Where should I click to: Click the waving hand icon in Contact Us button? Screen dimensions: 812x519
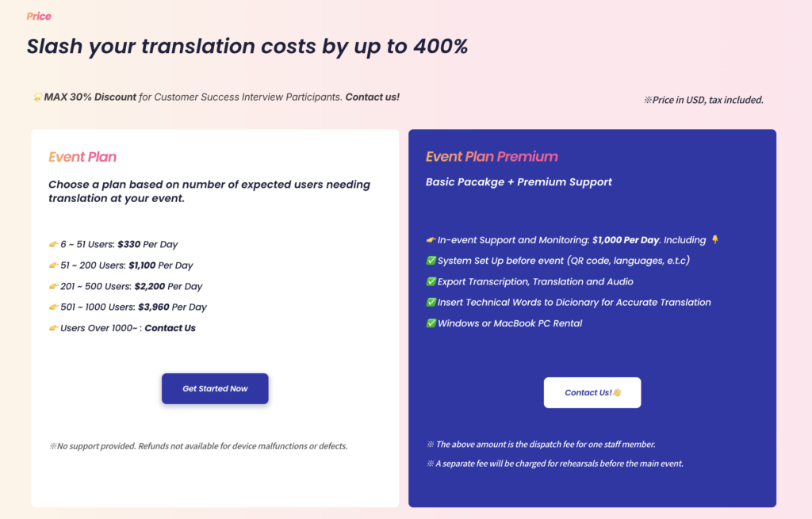pos(617,393)
